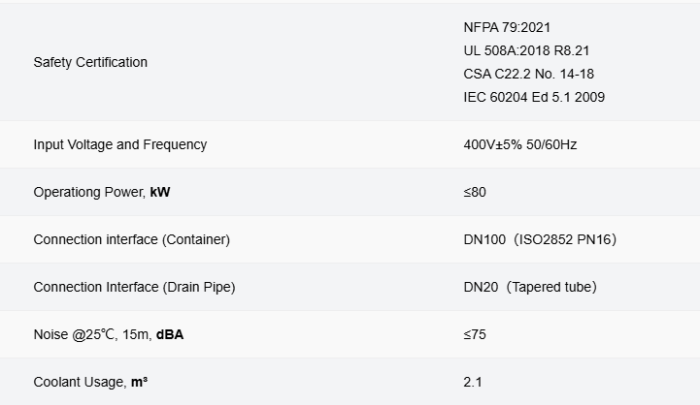Click the Connection interface (Container) label
The image size is (700, 405).
click(132, 240)
